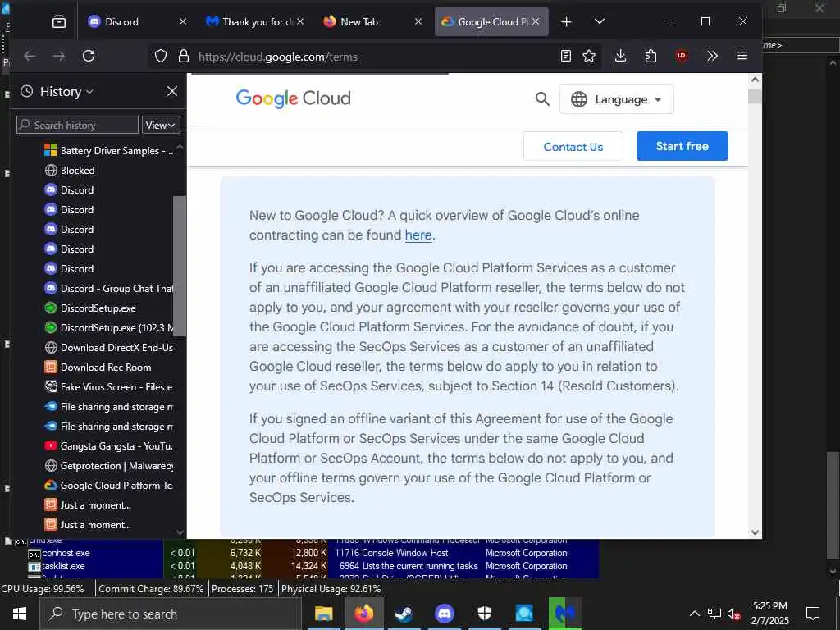Click CPU Usage status bar entry
Screen dimensions: 840x630
point(43,589)
